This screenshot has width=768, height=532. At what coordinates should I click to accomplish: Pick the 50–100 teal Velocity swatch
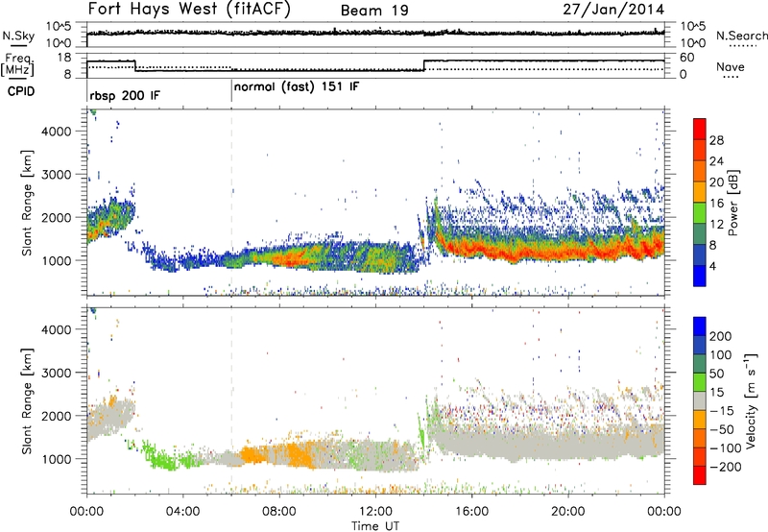[x=700, y=364]
